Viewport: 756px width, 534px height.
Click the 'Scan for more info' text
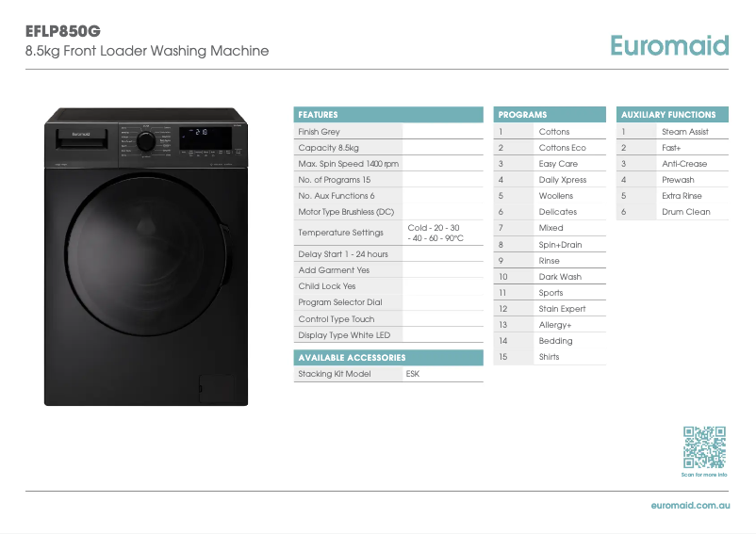[x=704, y=475]
